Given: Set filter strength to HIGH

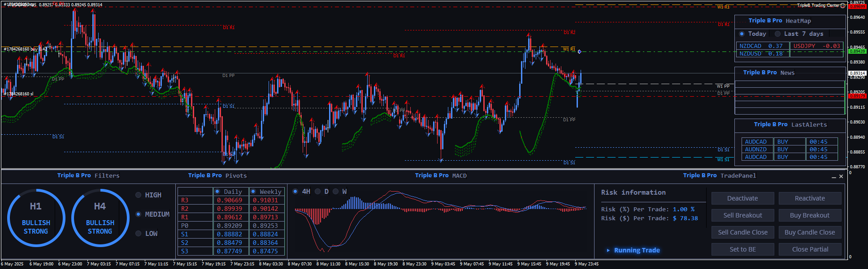Looking at the screenshot, I should 139,195.
